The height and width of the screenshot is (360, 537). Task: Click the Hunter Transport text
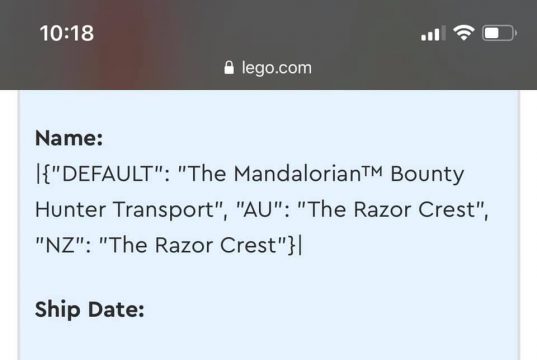[x=125, y=210]
